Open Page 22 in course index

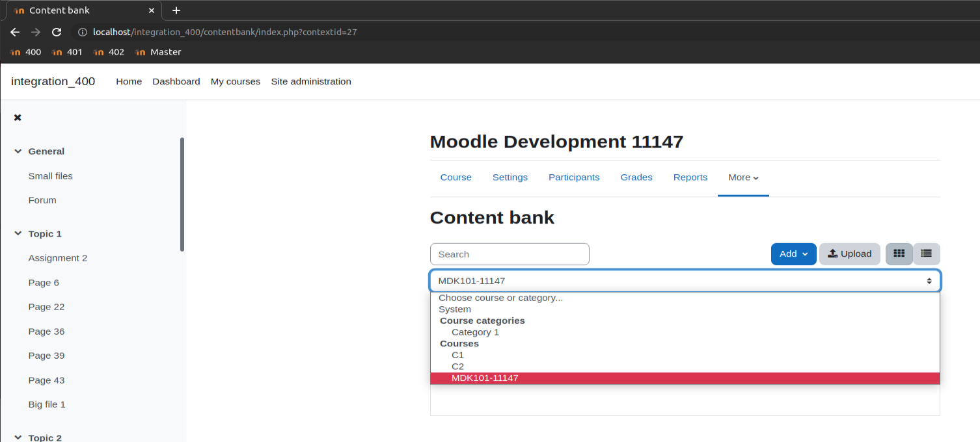point(47,307)
